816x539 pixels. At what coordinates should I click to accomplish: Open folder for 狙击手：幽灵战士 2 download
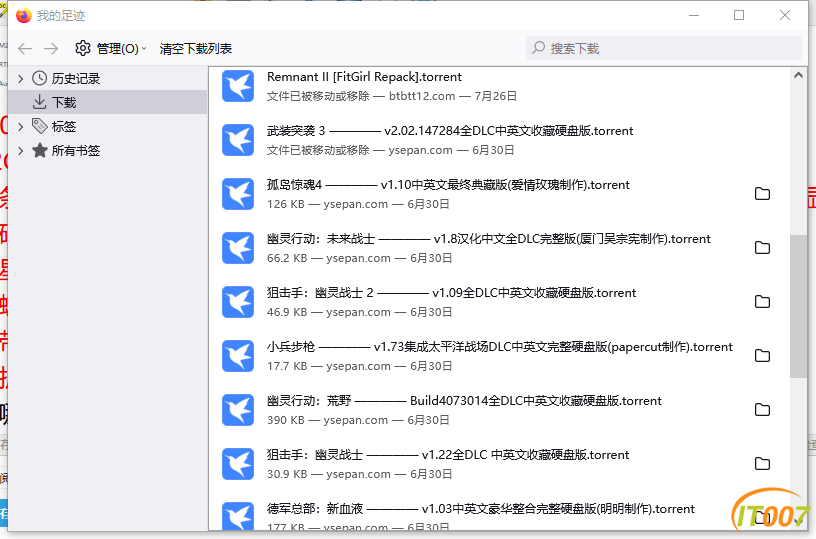pyautogui.click(x=762, y=302)
